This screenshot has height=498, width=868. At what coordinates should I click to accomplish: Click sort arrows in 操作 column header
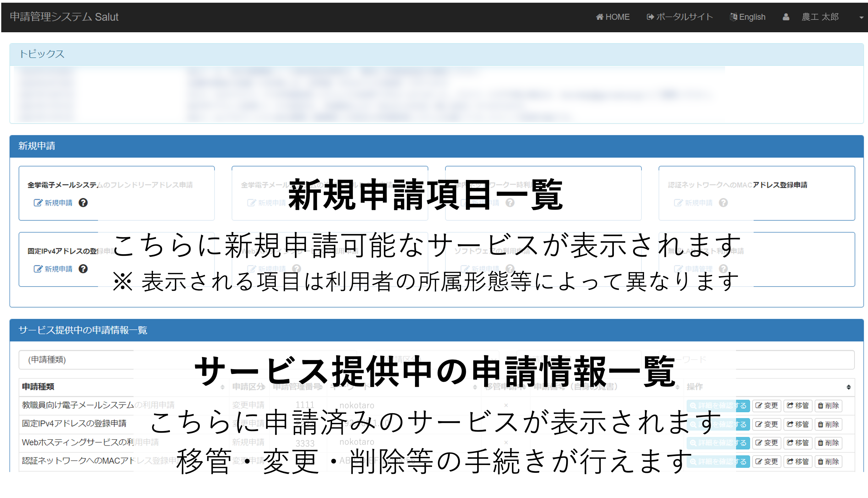pyautogui.click(x=849, y=387)
